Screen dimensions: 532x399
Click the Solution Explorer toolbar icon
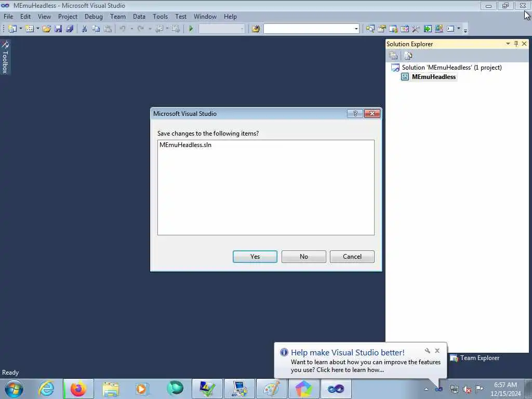[370, 29]
